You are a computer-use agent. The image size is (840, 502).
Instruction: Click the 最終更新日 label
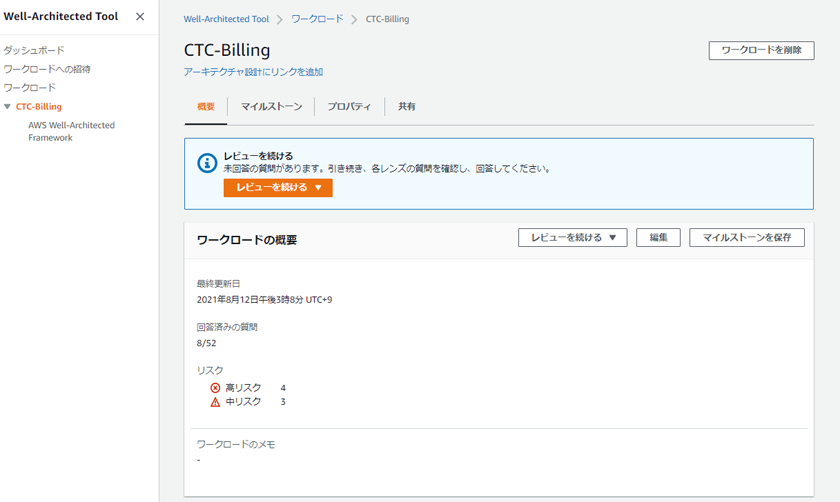pos(218,283)
